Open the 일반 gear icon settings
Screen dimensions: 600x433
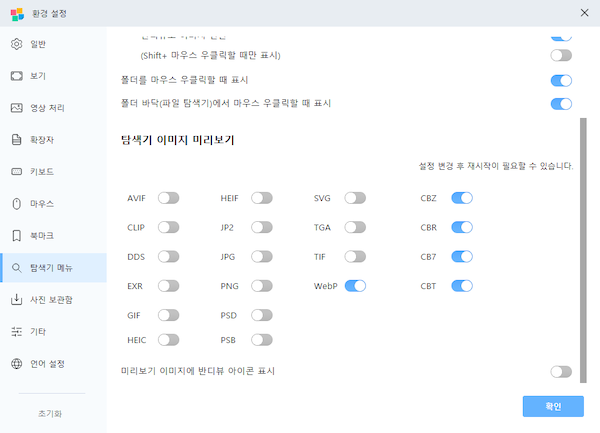[16, 44]
